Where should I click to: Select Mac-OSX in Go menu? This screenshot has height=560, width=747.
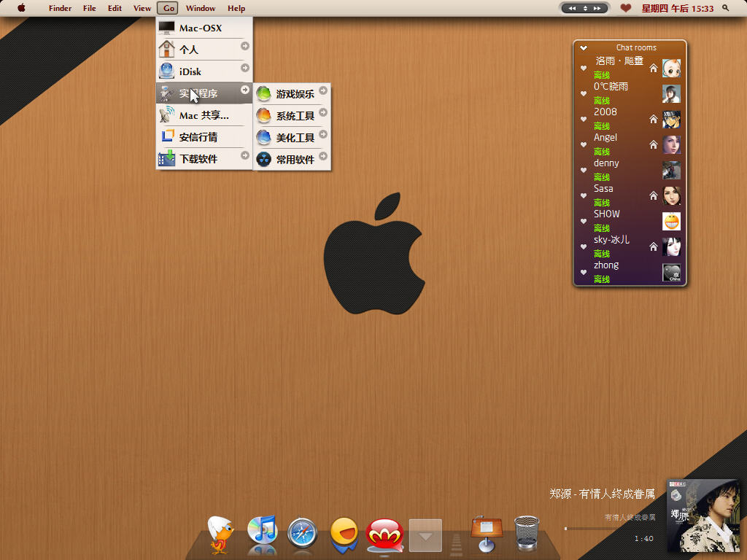[x=204, y=28]
